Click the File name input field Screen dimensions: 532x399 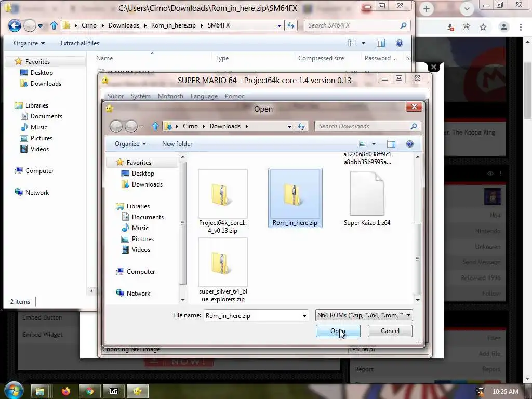(252, 315)
